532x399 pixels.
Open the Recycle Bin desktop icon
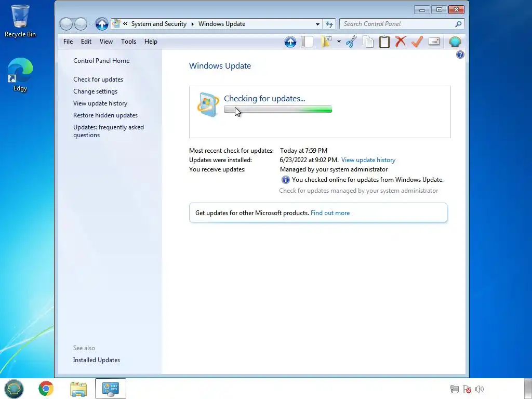click(x=20, y=21)
